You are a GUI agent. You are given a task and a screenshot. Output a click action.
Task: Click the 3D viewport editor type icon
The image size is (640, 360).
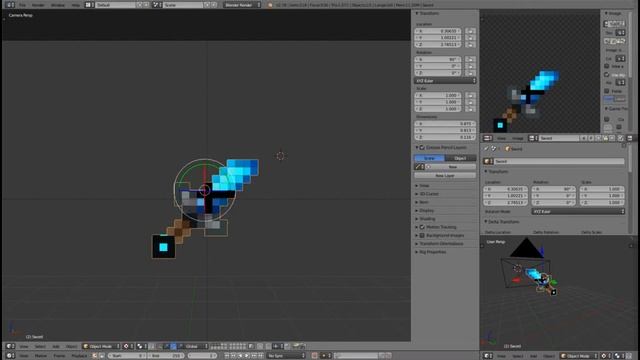(10, 346)
